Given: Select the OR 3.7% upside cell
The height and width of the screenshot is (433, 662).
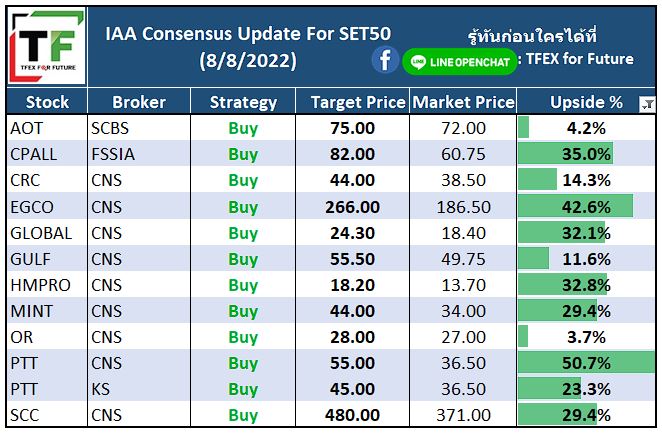Looking at the screenshot, I should click(586, 337).
